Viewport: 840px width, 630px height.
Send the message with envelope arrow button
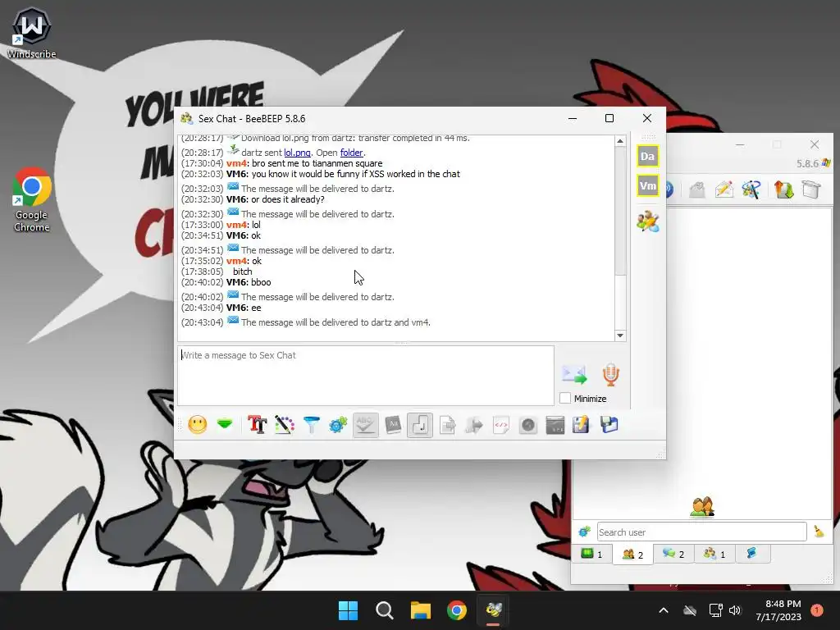[574, 374]
